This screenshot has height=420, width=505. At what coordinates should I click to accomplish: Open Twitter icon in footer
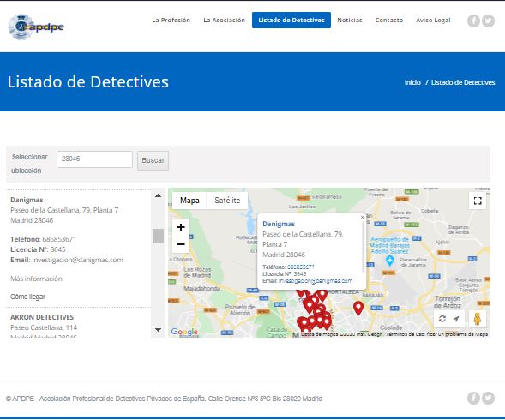click(488, 398)
